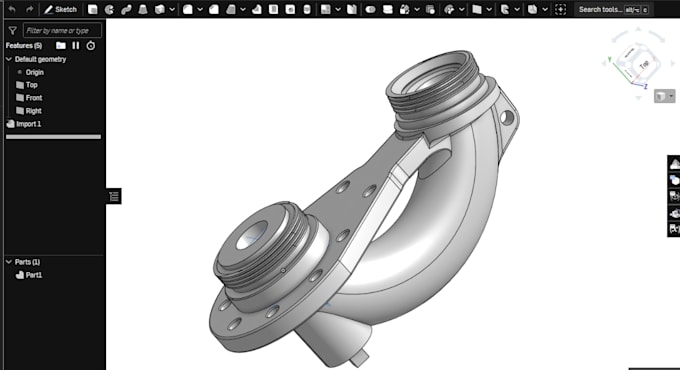The image size is (680, 370).
Task: Click the Search tools field
Action: [613, 9]
